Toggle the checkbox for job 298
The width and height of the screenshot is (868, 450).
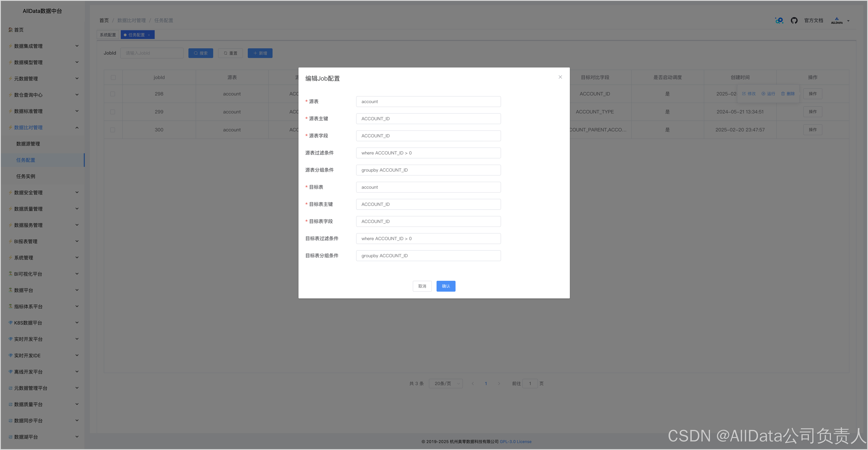point(113,94)
